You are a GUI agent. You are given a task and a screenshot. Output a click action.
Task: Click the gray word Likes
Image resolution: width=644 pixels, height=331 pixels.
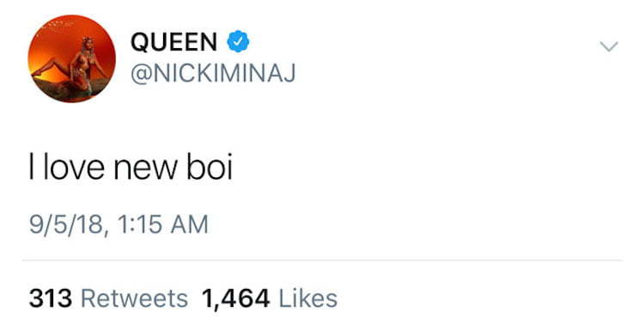coord(308,298)
